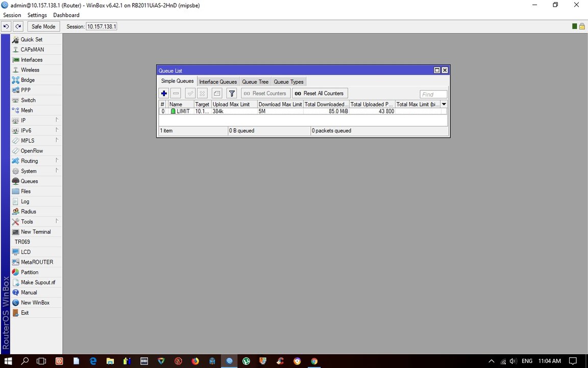Image resolution: width=588 pixels, height=368 pixels.
Task: Expand the Tools submenu
Action: point(36,222)
